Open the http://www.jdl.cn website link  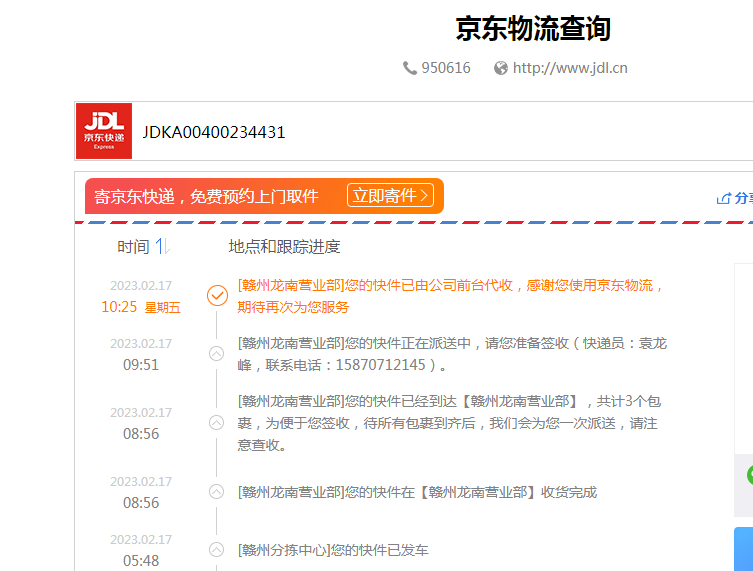tap(570, 68)
